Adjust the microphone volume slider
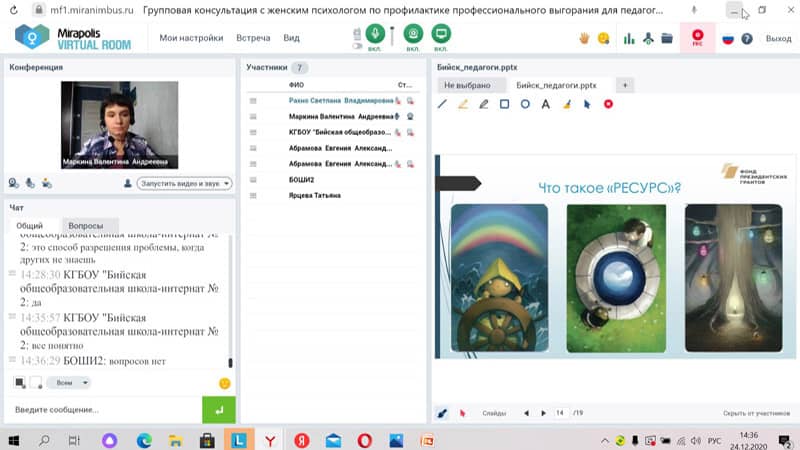 pyautogui.click(x=392, y=37)
